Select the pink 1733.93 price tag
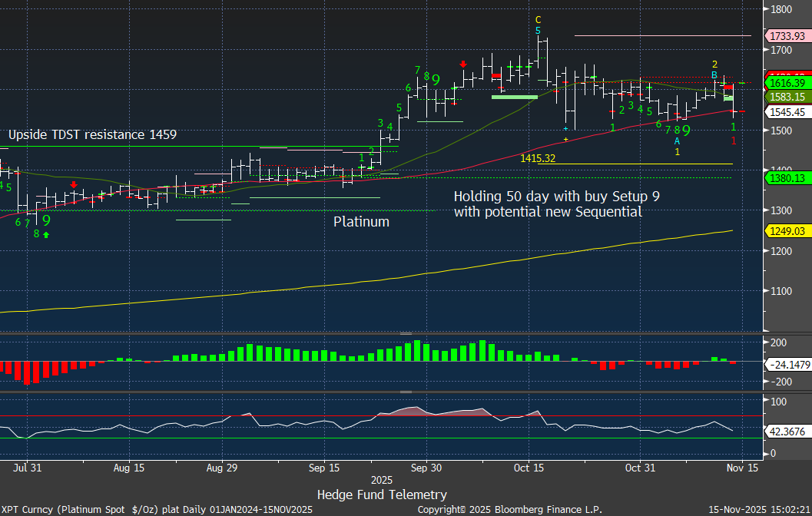 (x=787, y=36)
